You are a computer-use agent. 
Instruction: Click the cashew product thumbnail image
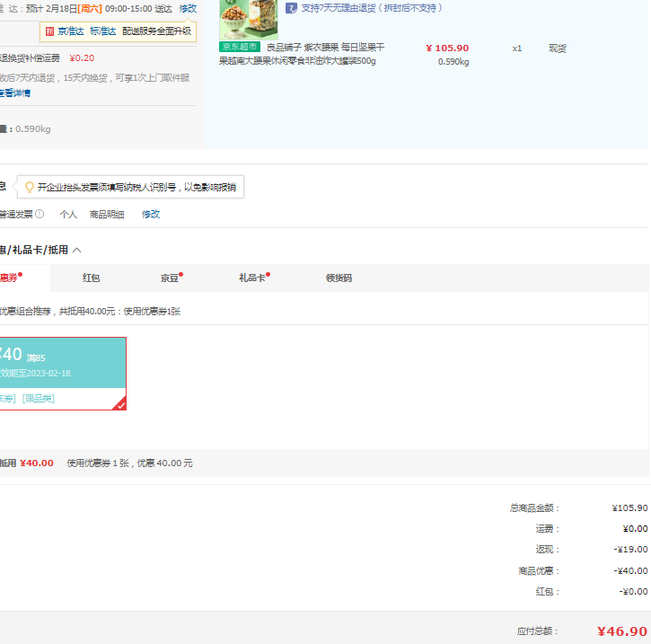click(248, 19)
